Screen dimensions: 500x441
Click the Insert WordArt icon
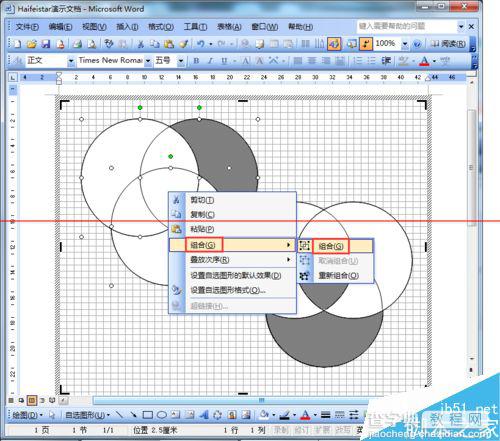(204, 415)
